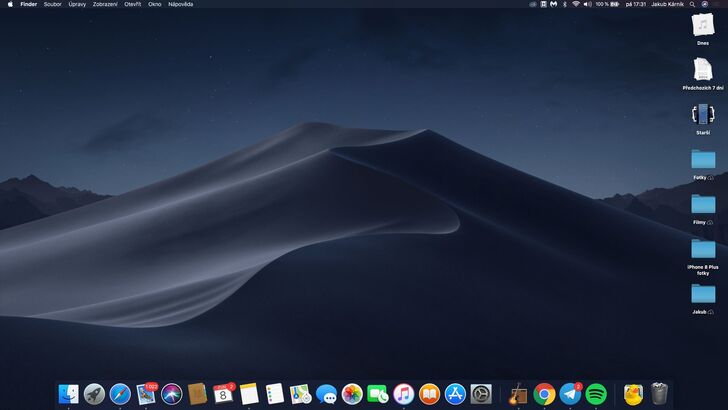Viewport: 728px width, 410px height.
Task: Open Reminders app in dock
Action: [x=275, y=394]
